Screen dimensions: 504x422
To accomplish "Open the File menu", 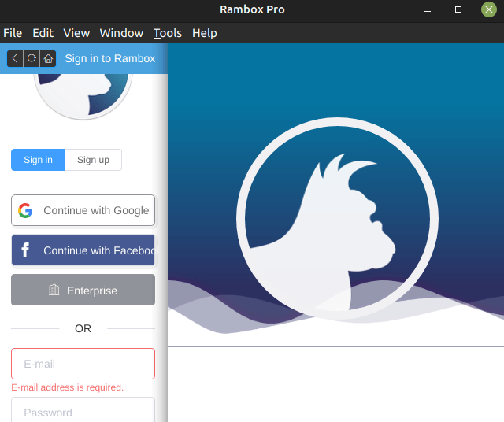I will [x=13, y=33].
